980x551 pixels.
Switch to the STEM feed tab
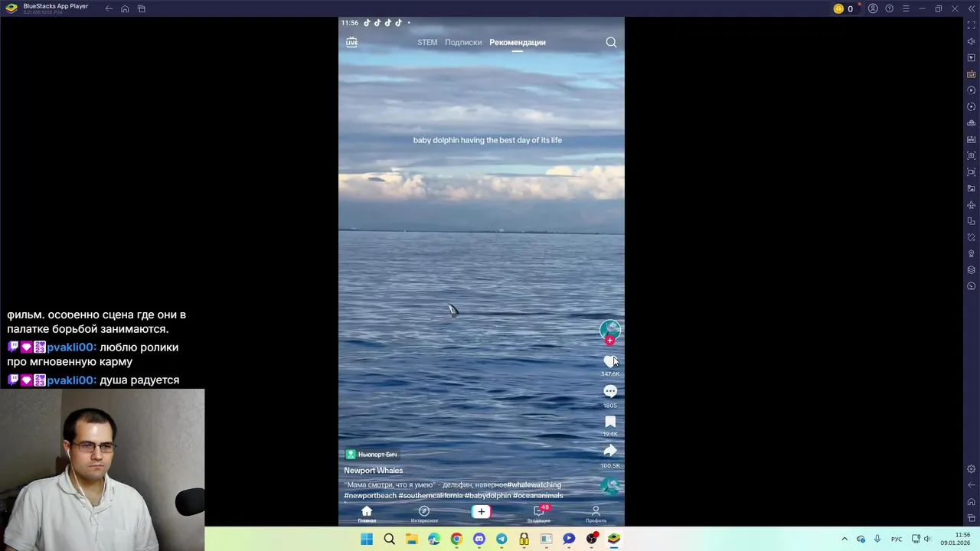427,43
